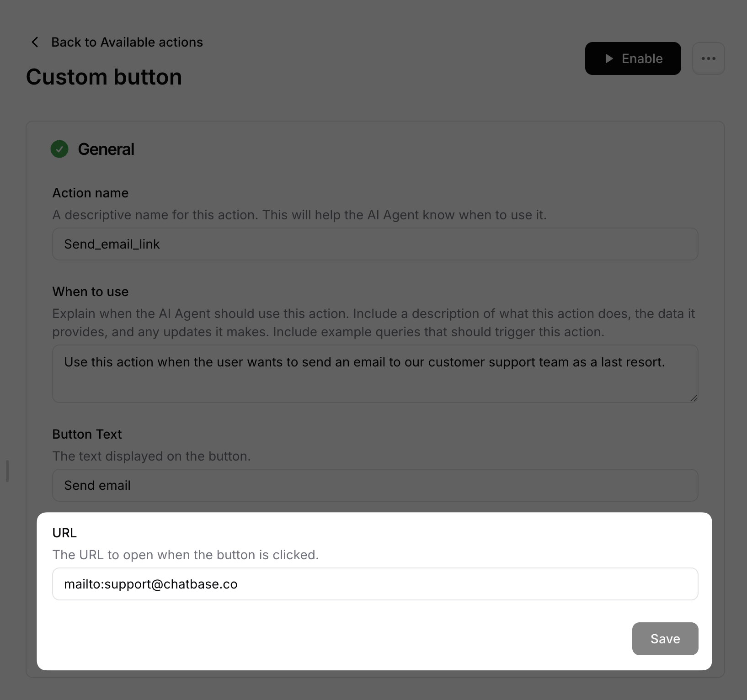Click the green checkmark beside General
Image resolution: width=747 pixels, height=700 pixels.
[x=59, y=149]
